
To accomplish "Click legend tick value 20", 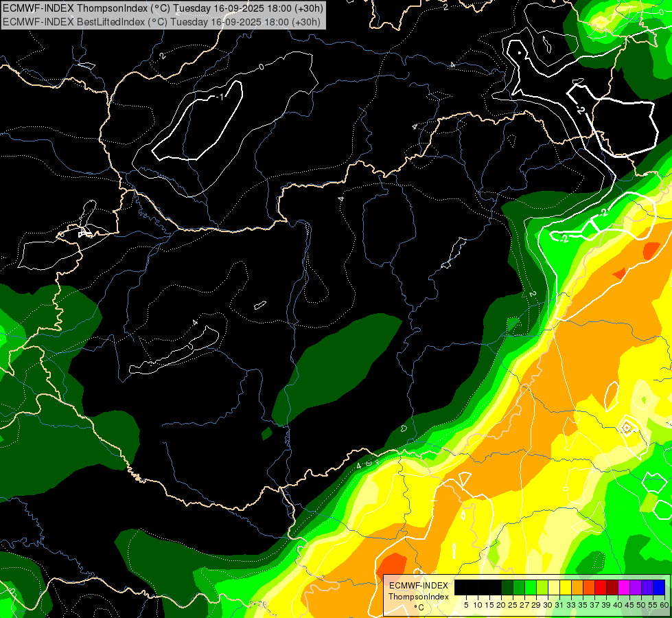I will (x=501, y=605).
